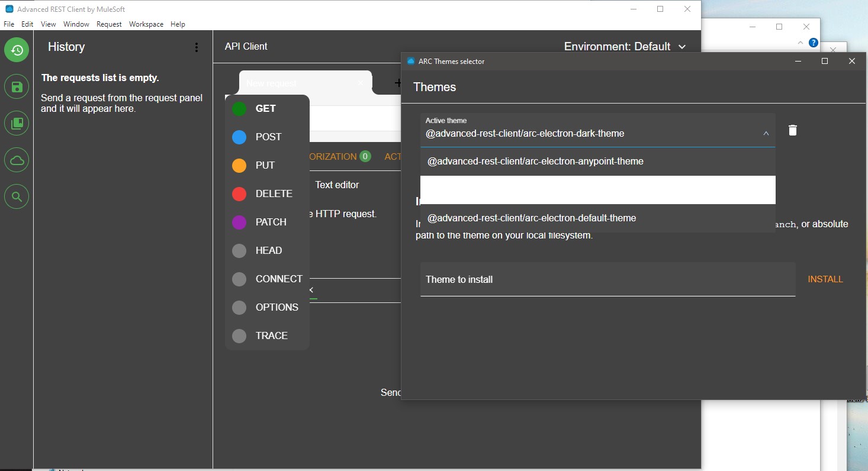Pick the PATCH request method
868x471 pixels.
(270, 222)
